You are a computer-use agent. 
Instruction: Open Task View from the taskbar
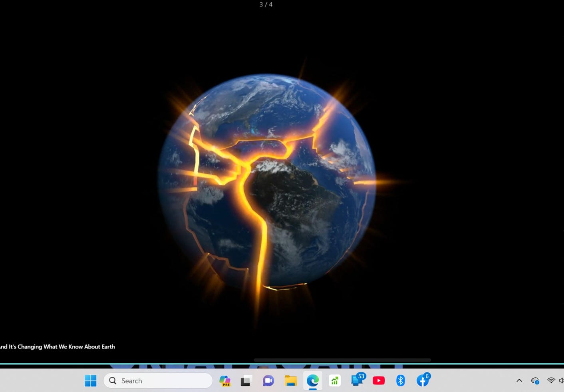tap(246, 381)
